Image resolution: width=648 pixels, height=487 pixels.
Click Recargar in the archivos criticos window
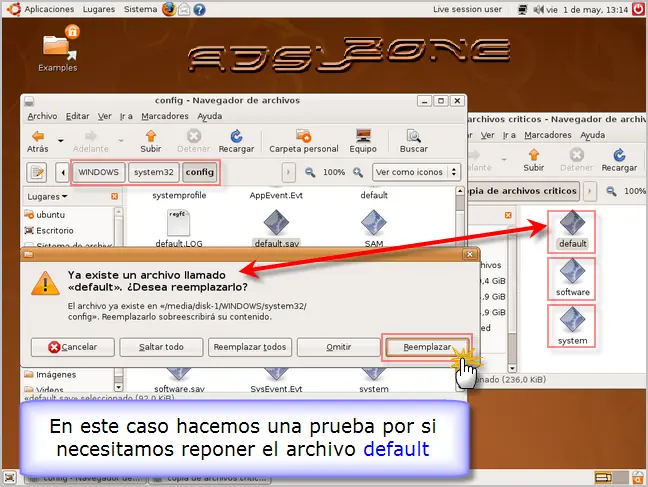619,160
